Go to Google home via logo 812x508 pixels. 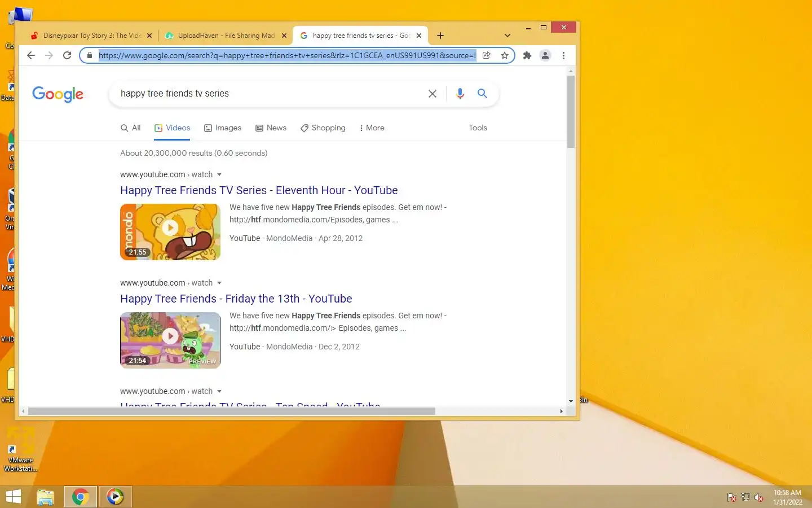[x=58, y=94]
